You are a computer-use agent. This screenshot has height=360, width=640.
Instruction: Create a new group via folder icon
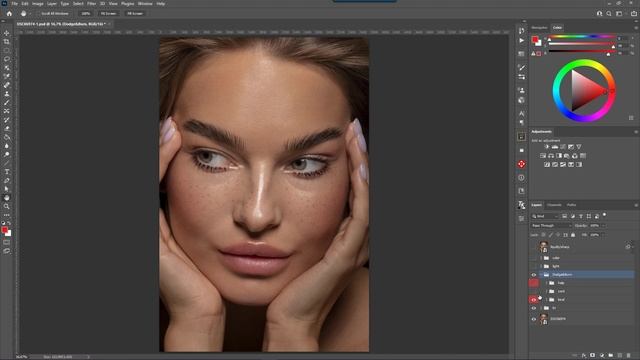(611, 356)
